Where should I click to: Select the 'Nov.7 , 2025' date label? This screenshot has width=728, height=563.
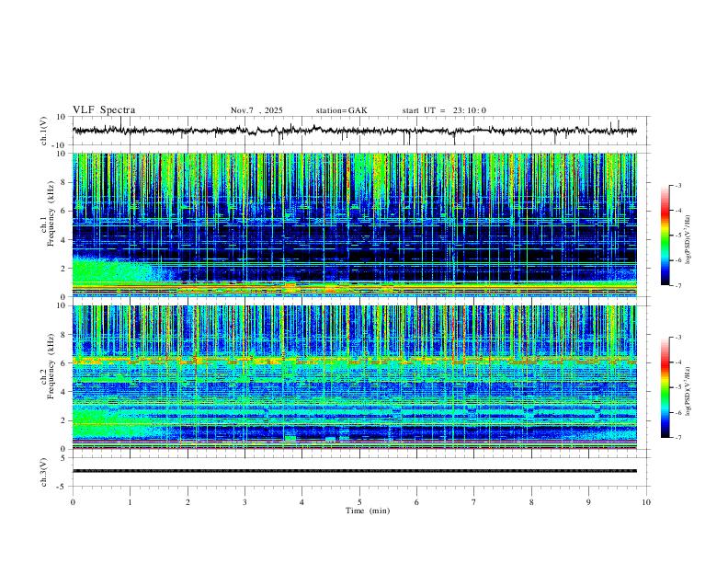[x=256, y=110]
